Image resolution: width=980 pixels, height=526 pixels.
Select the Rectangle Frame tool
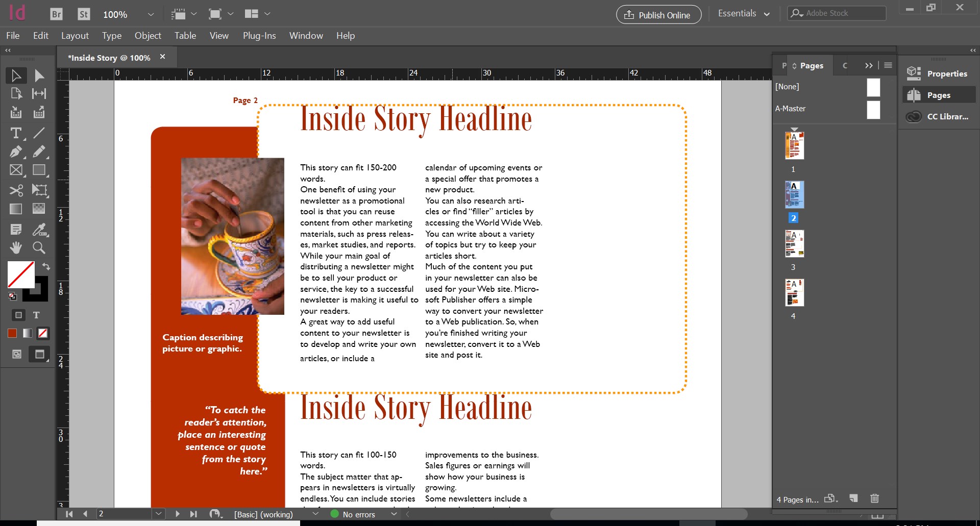coord(16,170)
